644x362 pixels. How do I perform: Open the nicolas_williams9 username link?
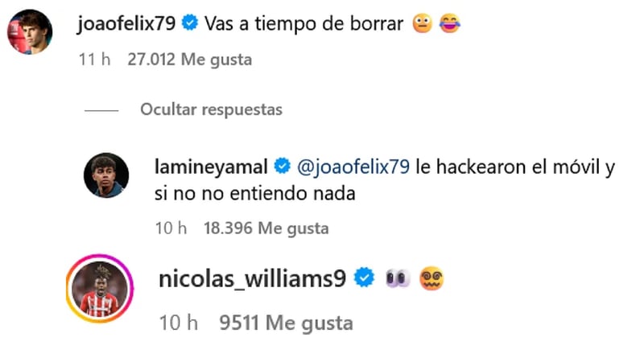pos(252,279)
